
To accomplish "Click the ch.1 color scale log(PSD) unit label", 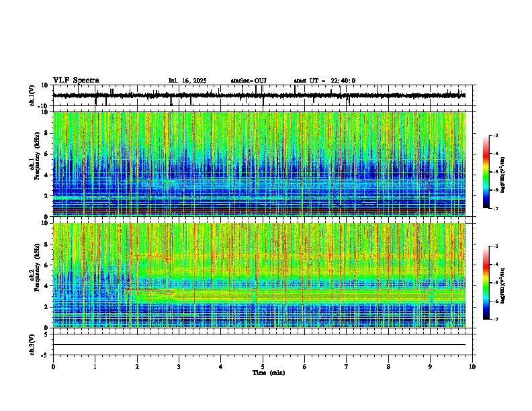I will 503,175.
